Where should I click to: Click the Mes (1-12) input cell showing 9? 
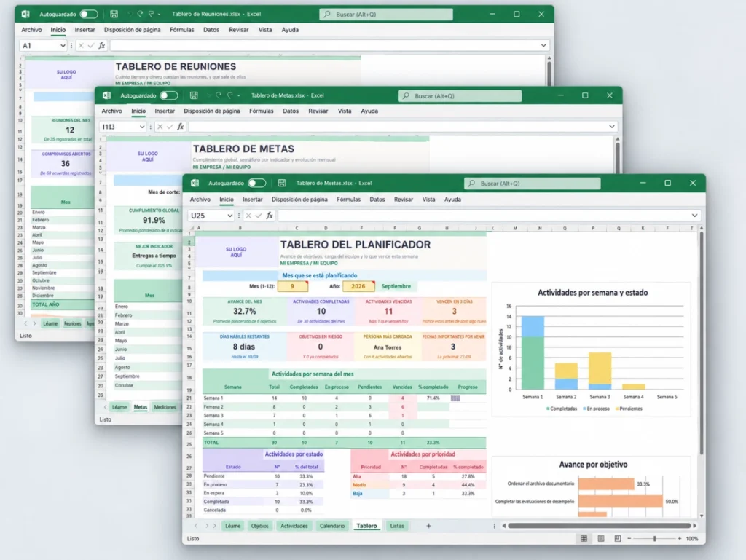293,286
